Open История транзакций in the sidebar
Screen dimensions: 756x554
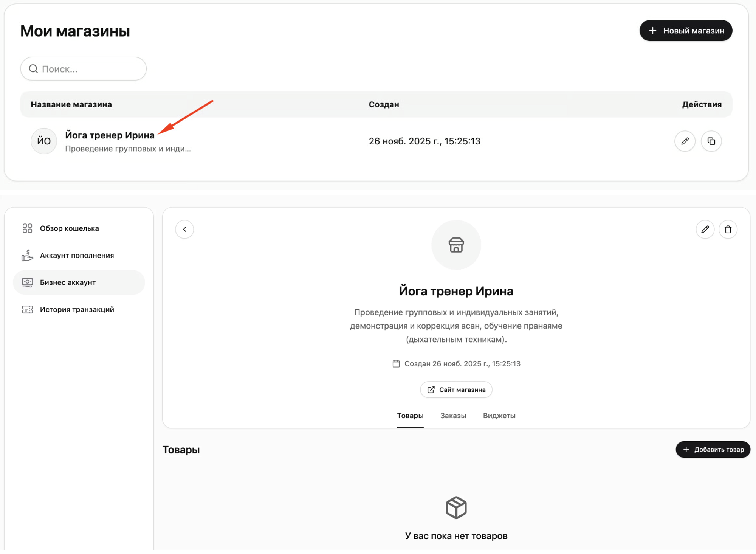77,309
